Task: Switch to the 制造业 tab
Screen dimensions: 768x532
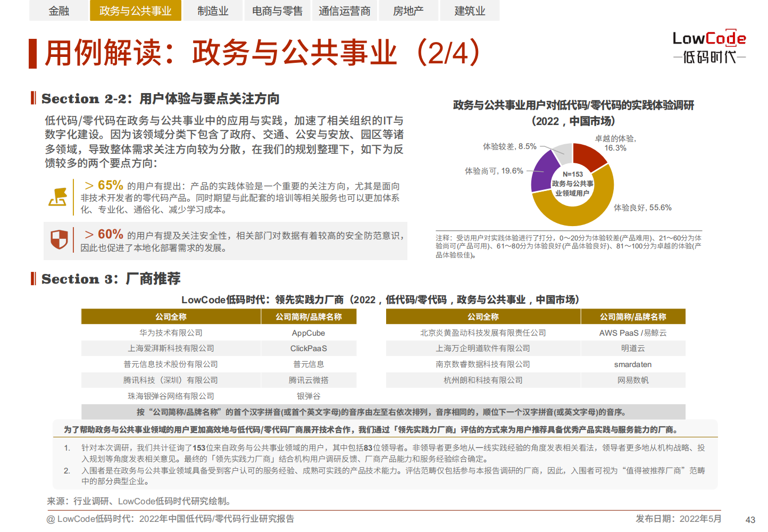Action: 213,11
